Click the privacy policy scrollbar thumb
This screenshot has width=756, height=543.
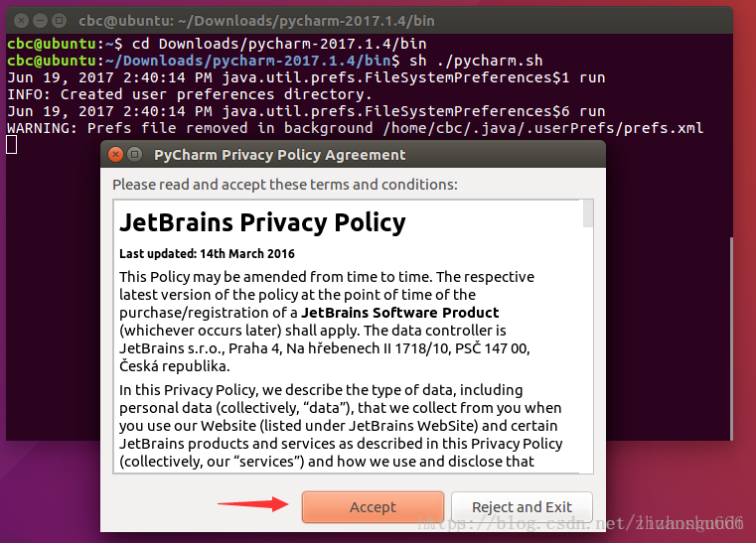click(588, 213)
